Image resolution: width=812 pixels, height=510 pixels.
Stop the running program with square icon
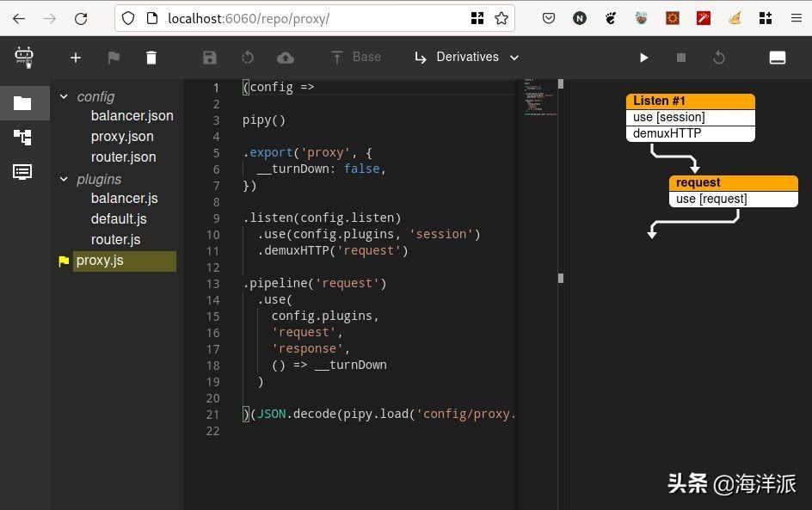point(681,58)
